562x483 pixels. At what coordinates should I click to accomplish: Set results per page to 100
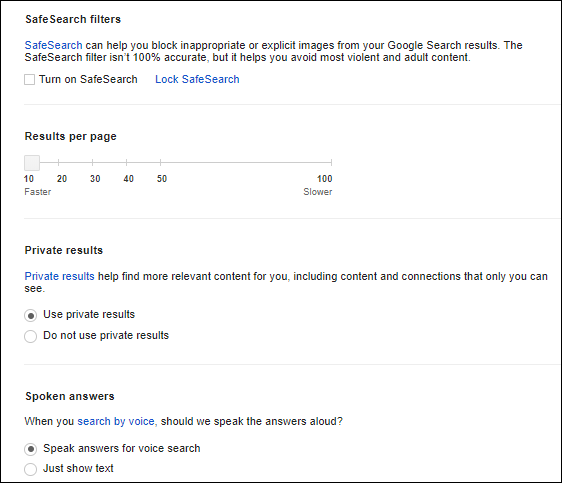click(x=331, y=163)
